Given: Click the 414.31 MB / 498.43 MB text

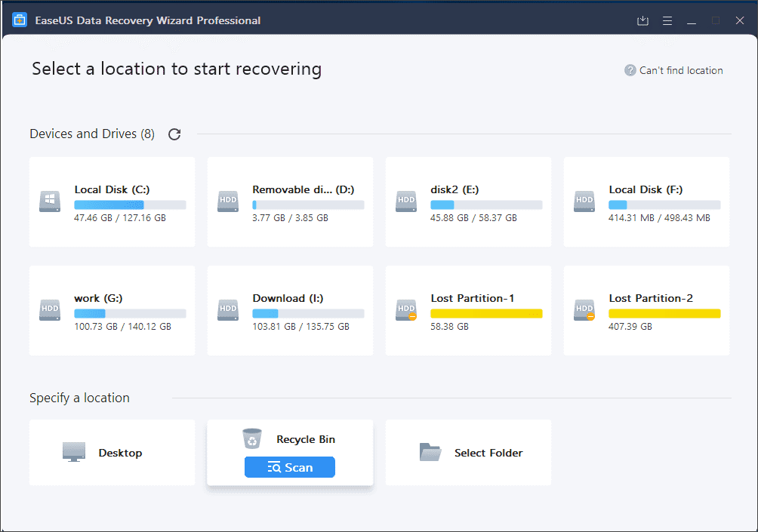Looking at the screenshot, I should pyautogui.click(x=659, y=218).
